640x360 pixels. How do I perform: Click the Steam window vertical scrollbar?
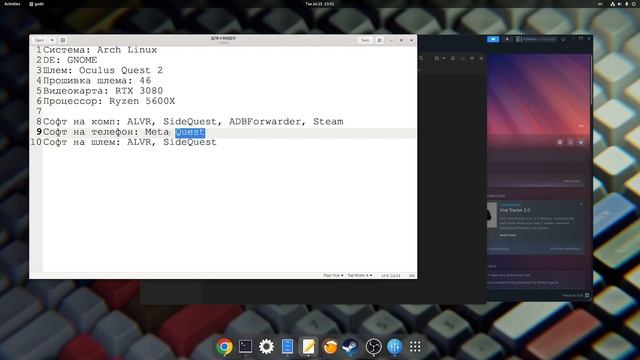click(591, 80)
